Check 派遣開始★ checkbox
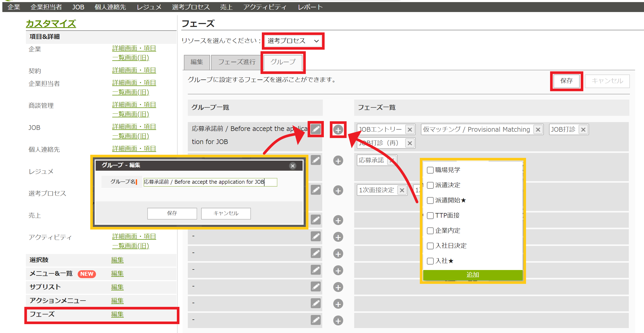Image resolution: width=644 pixels, height=333 pixels. 430,200
